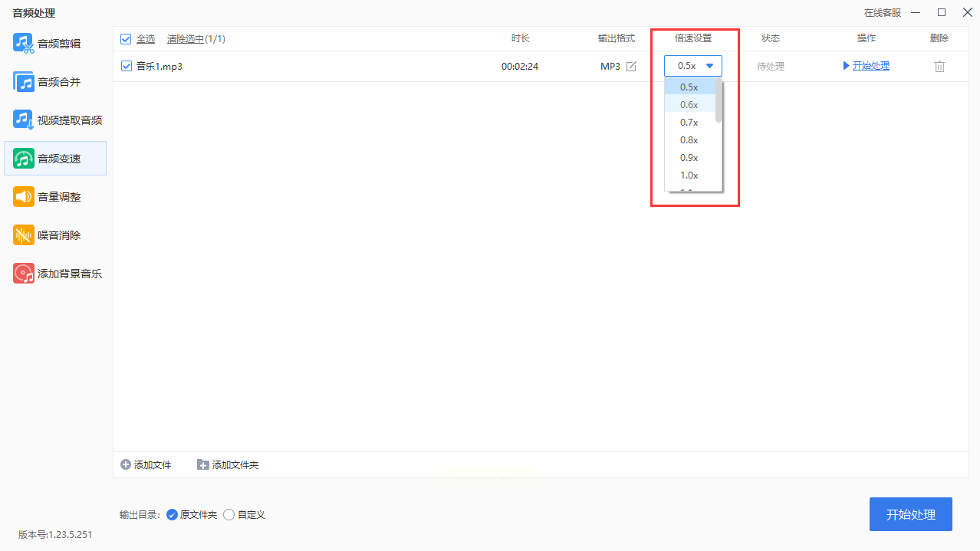Choose 0.6x in the speed list
The width and height of the screenshot is (980, 551).
click(690, 105)
